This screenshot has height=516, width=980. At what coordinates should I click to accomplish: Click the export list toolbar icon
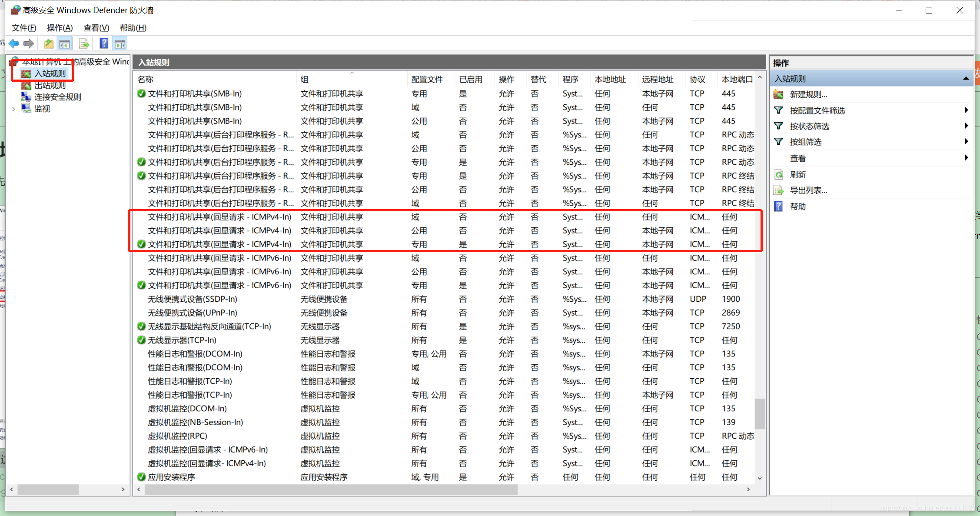[x=84, y=43]
